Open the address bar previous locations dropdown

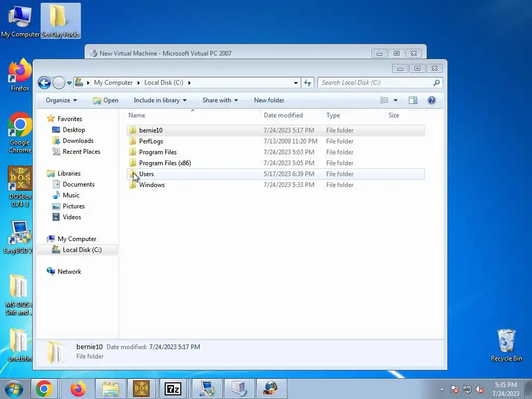click(x=296, y=83)
